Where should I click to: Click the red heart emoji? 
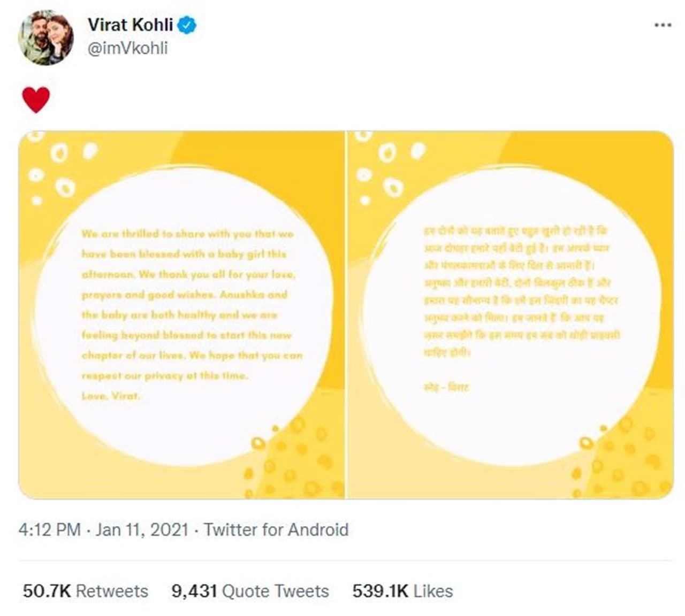pyautogui.click(x=36, y=100)
